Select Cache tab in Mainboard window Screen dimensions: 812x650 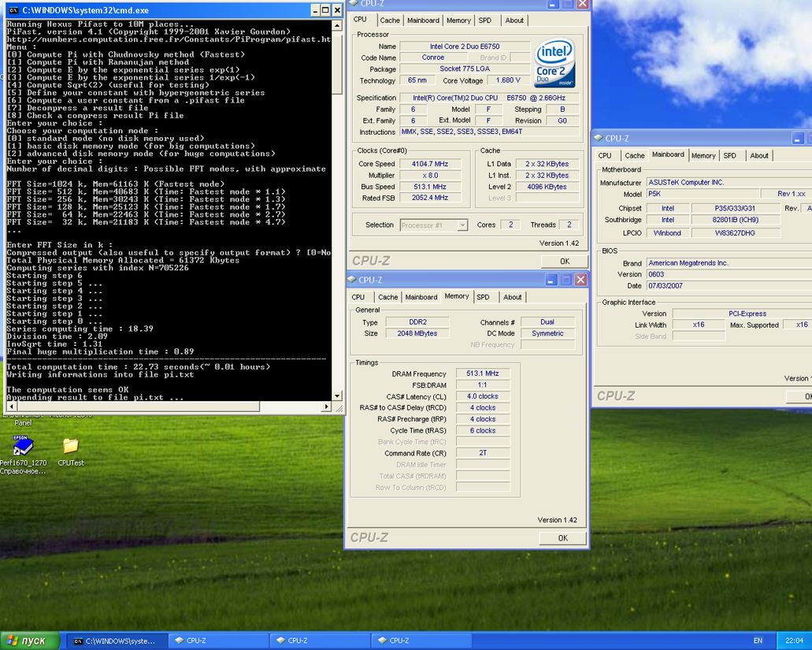coord(634,155)
